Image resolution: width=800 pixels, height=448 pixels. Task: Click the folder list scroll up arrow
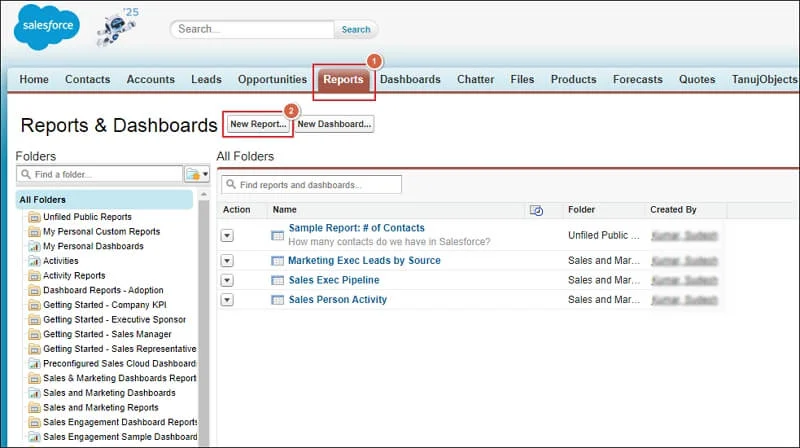(204, 194)
